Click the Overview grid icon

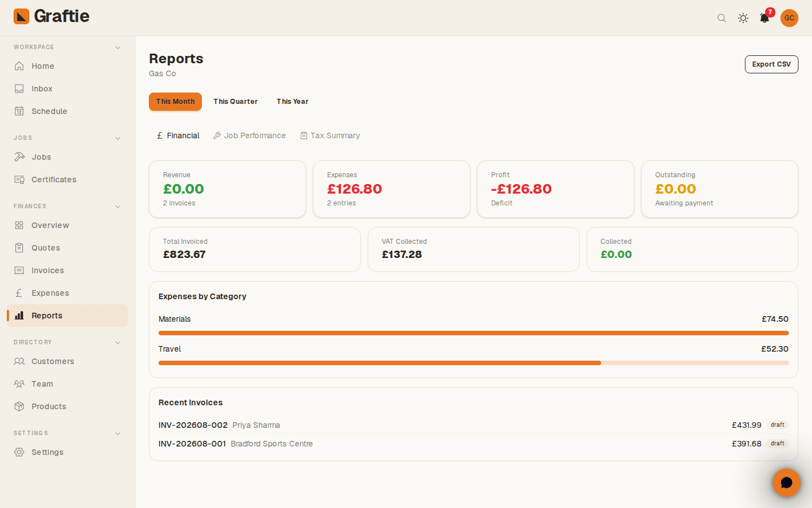pyautogui.click(x=19, y=225)
